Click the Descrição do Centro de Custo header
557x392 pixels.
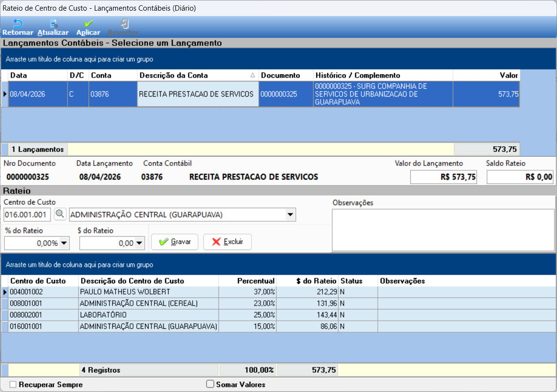149,281
